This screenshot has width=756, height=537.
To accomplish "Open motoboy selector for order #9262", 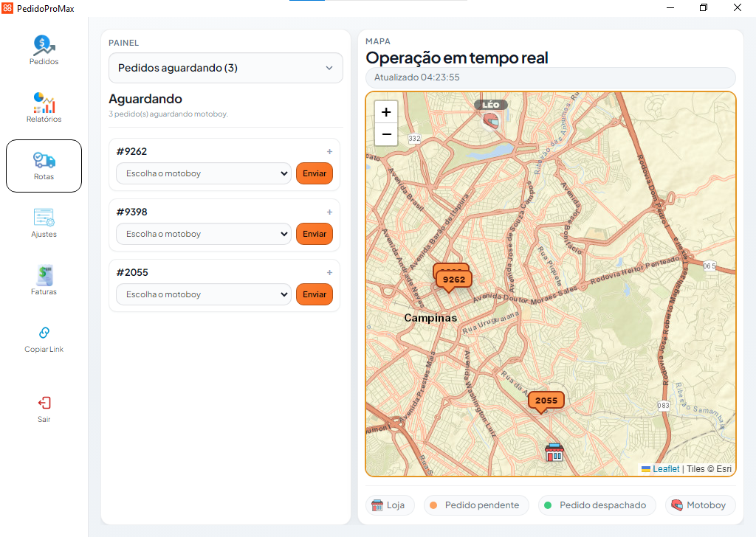I will point(204,173).
